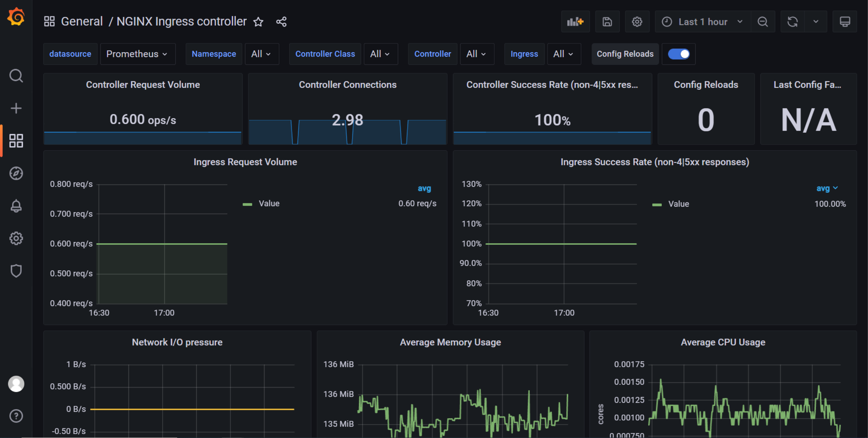The image size is (868, 438).
Task: Expand the Namespace All dropdown
Action: point(261,54)
